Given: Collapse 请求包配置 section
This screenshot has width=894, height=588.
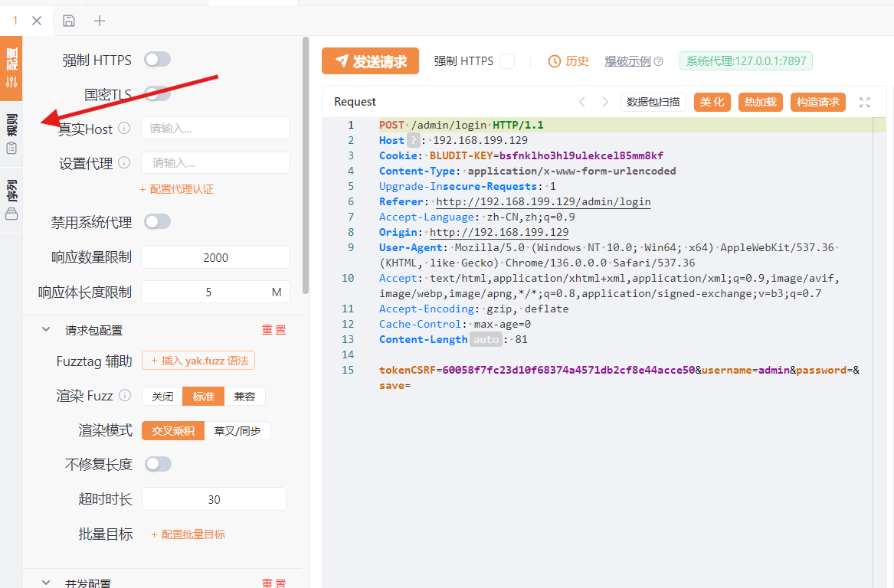Looking at the screenshot, I should (46, 330).
